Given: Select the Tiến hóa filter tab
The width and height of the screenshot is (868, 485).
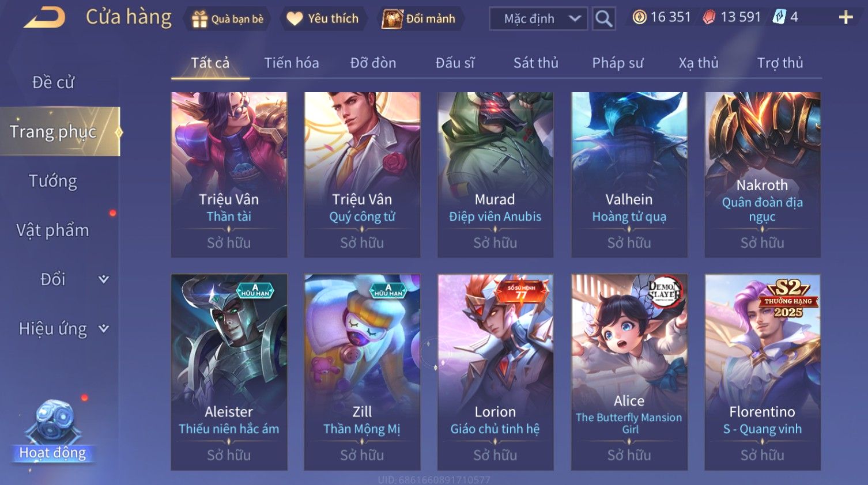Looking at the screenshot, I should point(292,63).
